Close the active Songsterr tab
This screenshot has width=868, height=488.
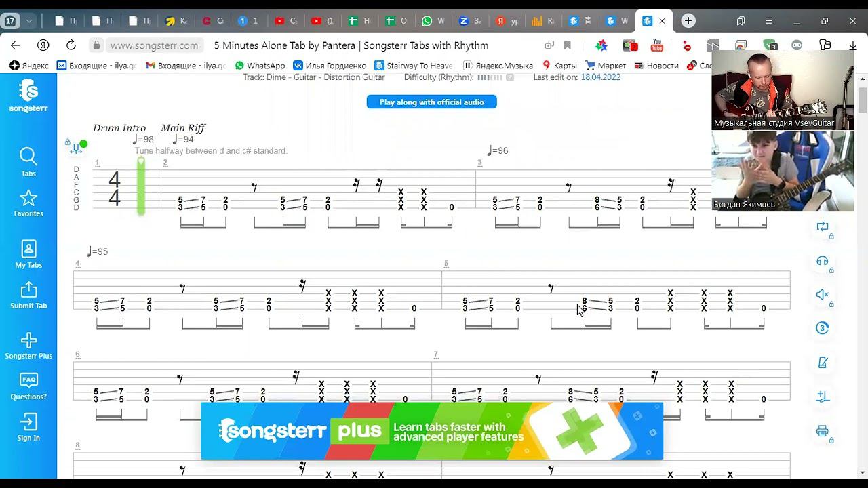(x=662, y=21)
